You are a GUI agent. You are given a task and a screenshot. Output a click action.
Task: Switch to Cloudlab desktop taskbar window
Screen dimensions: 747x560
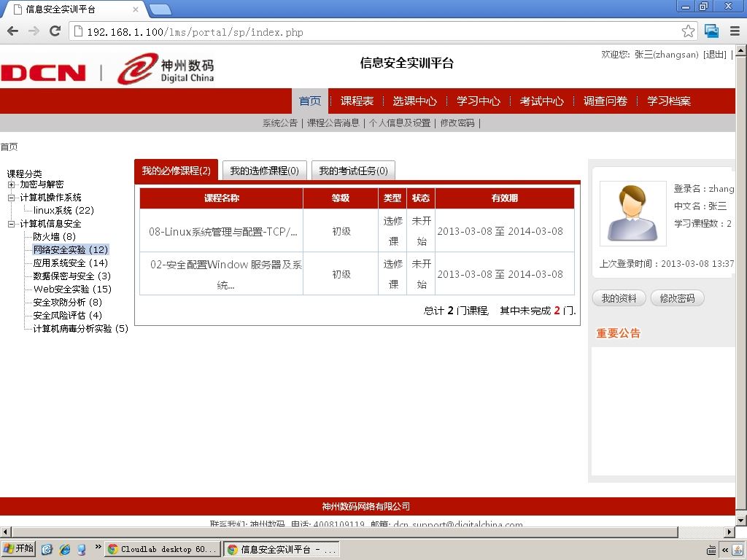pos(163,549)
